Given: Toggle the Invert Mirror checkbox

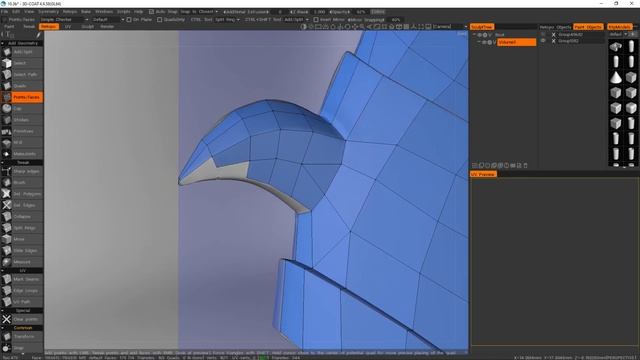Looking at the screenshot, I should click(x=316, y=20).
